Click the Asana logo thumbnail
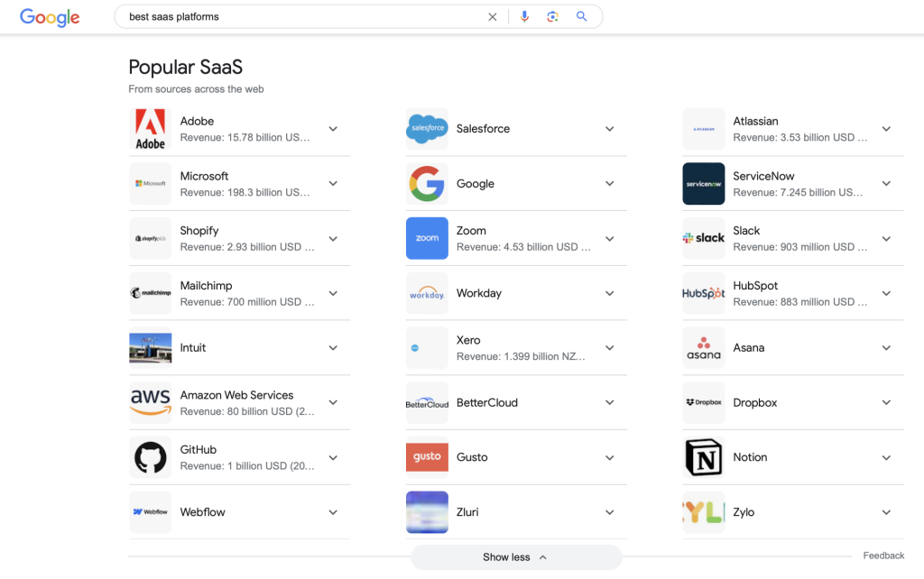The image size is (924, 579). [x=704, y=348]
